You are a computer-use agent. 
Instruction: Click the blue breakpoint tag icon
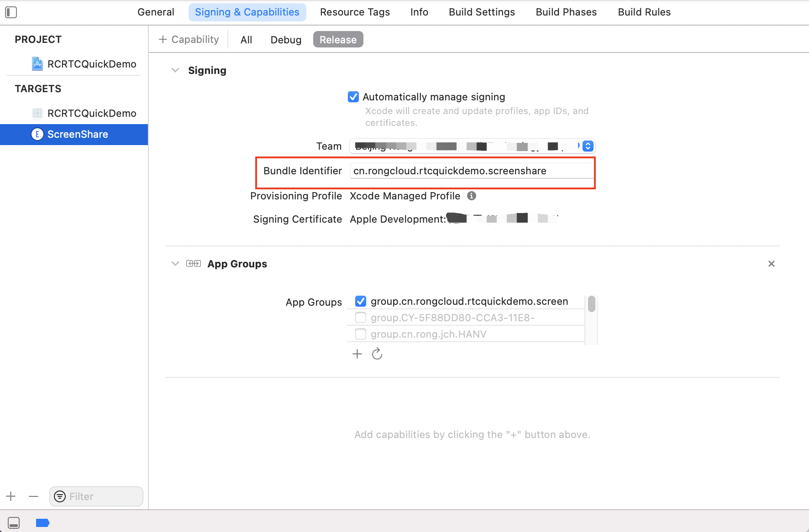[x=42, y=523]
